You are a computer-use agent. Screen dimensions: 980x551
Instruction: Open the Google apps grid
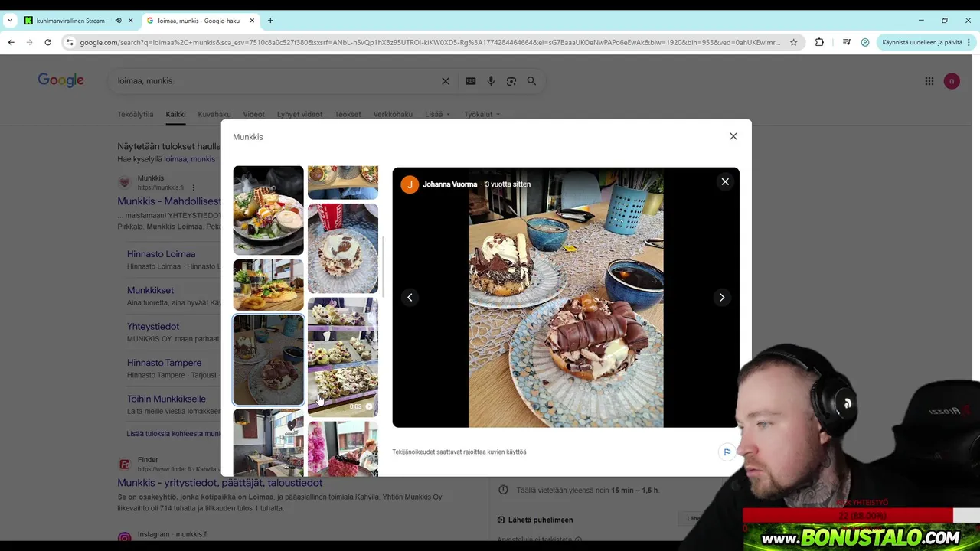[x=929, y=81]
